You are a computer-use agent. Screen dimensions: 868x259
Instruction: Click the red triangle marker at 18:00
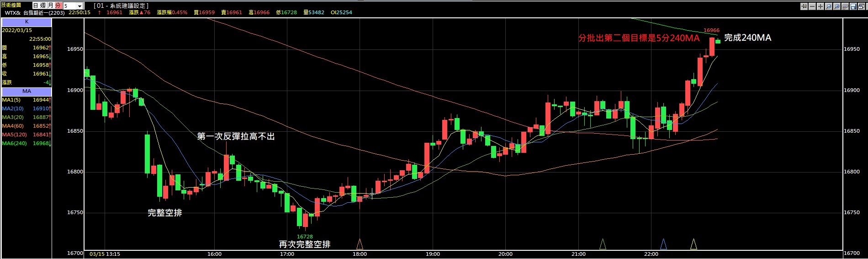(x=360, y=244)
